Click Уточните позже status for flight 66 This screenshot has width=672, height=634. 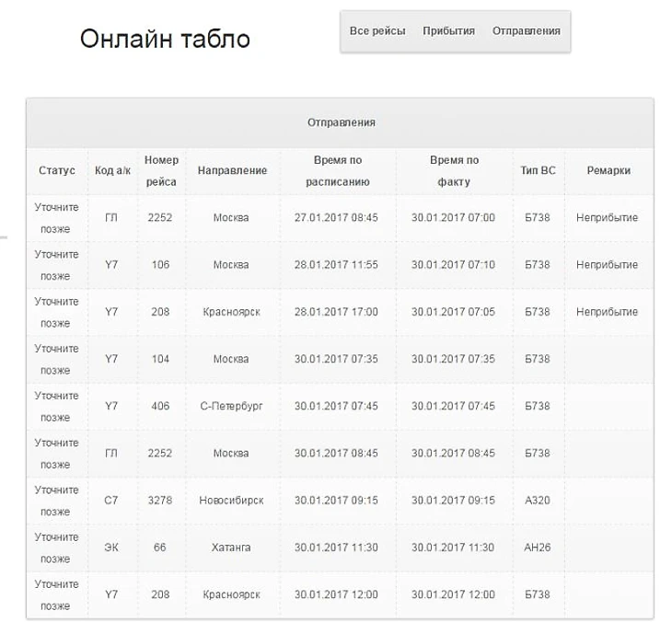click(56, 548)
